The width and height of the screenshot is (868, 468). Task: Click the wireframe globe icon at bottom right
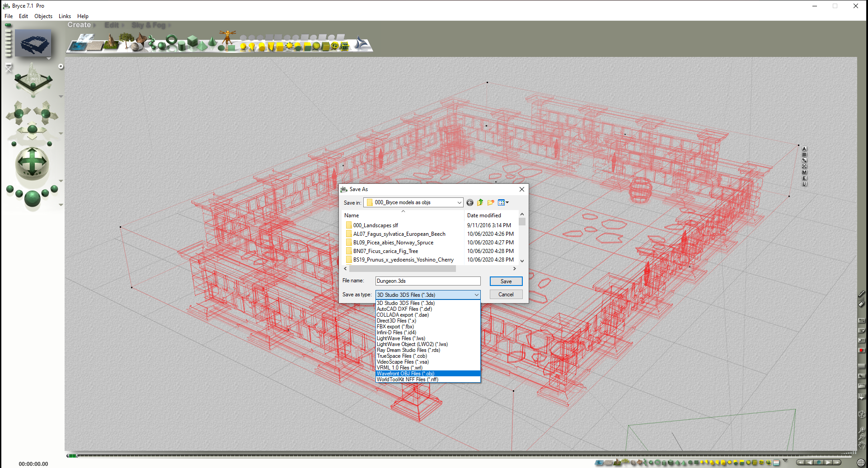pyautogui.click(x=861, y=462)
